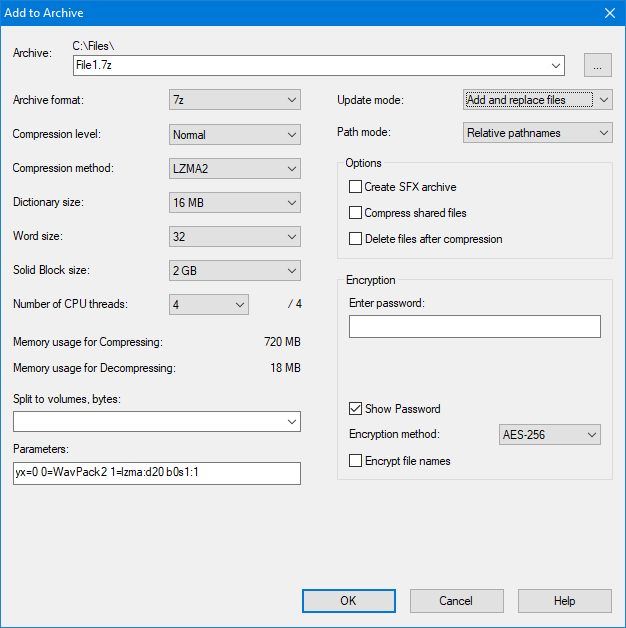Open the Update mode dropdown
This screenshot has width=626, height=628.
point(538,100)
